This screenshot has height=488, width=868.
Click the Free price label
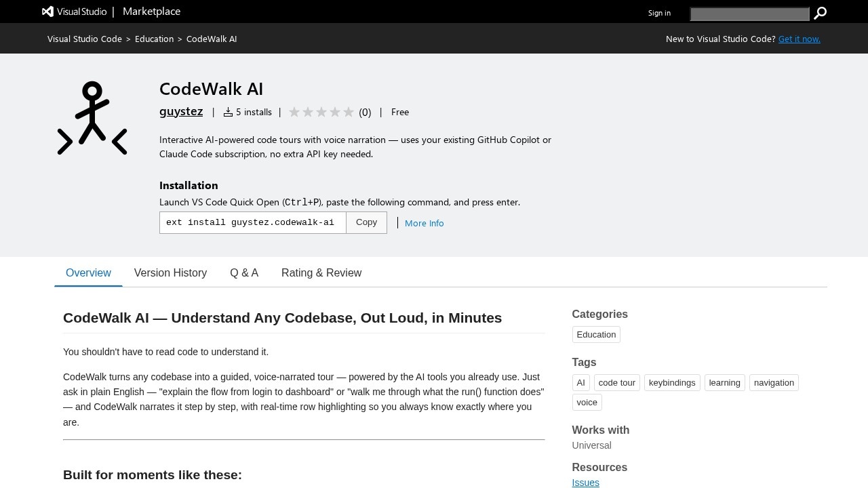click(400, 112)
